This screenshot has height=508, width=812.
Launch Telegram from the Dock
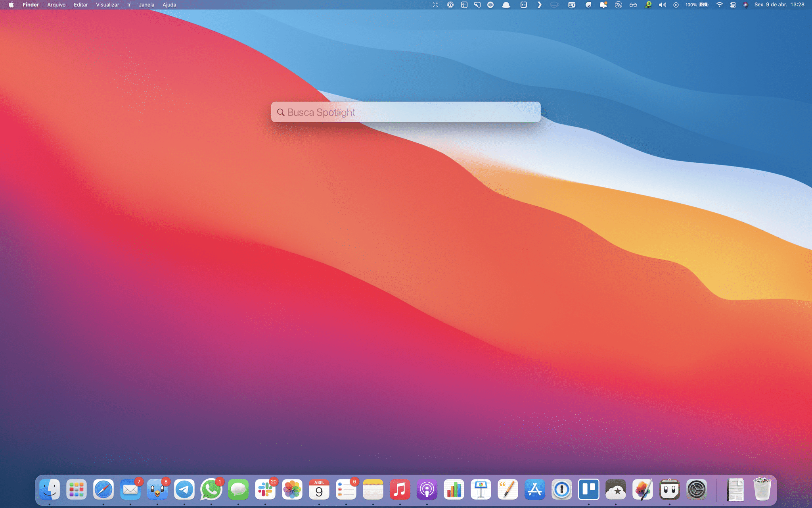184,489
